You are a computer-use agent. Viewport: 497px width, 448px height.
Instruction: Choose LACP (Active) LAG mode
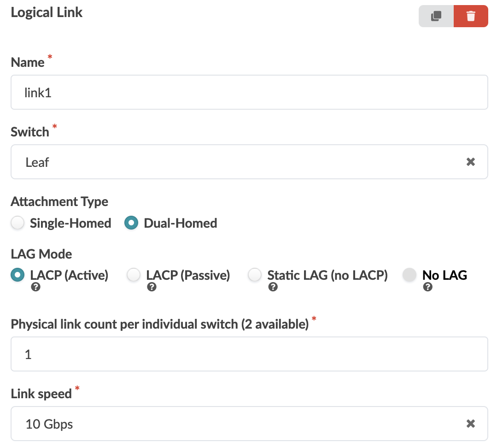tap(18, 275)
